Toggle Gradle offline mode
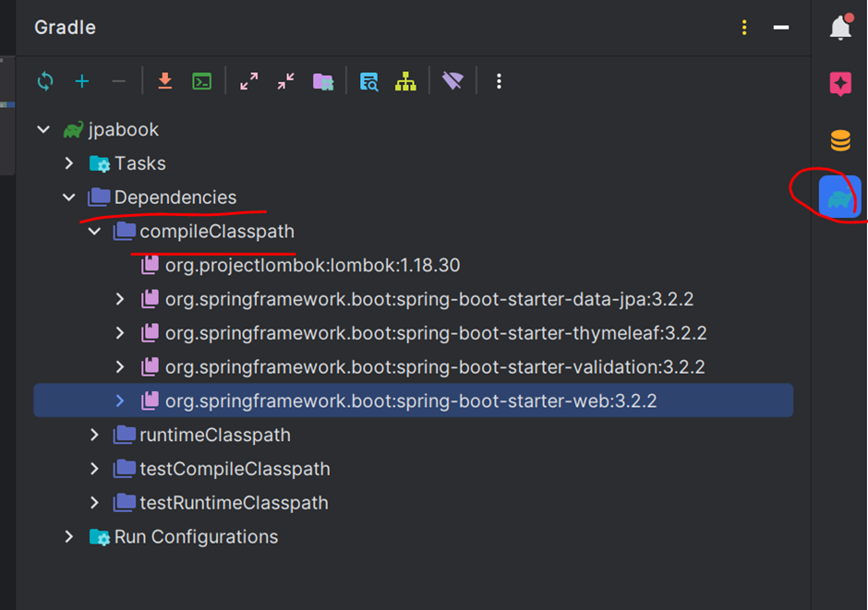Screen dimensions: 868x610 point(452,81)
